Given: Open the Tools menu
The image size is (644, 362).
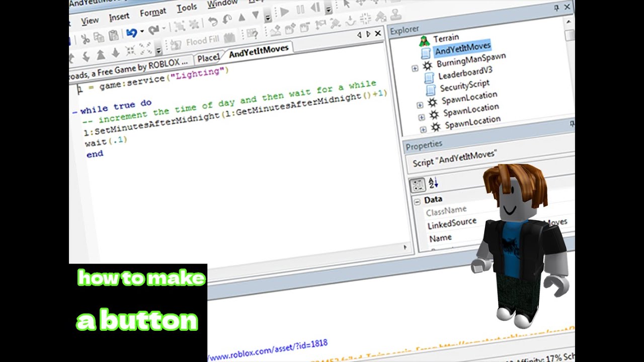Looking at the screenshot, I should pyautogui.click(x=187, y=8).
